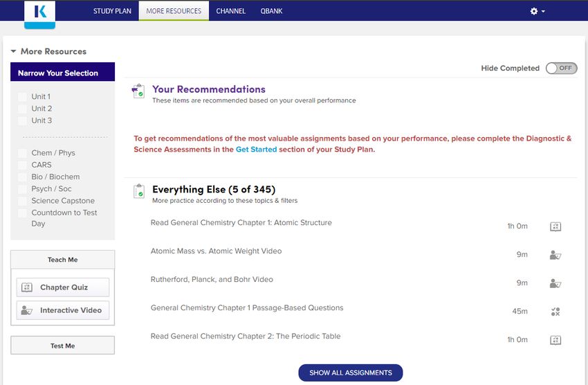Image resolution: width=588 pixels, height=385 pixels.
Task: Click the Chapter Quiz book icon
Action: (x=27, y=287)
